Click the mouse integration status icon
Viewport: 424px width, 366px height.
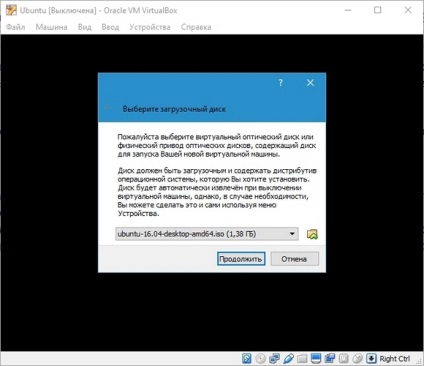click(x=357, y=358)
